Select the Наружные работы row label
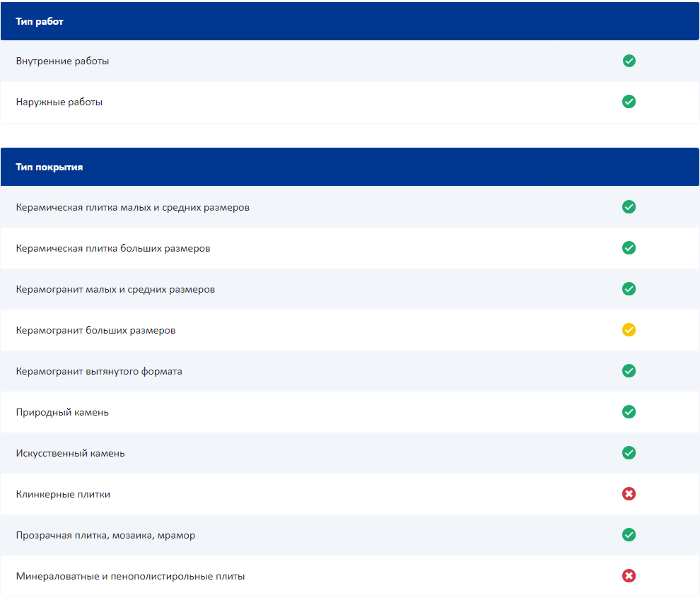 59,102
